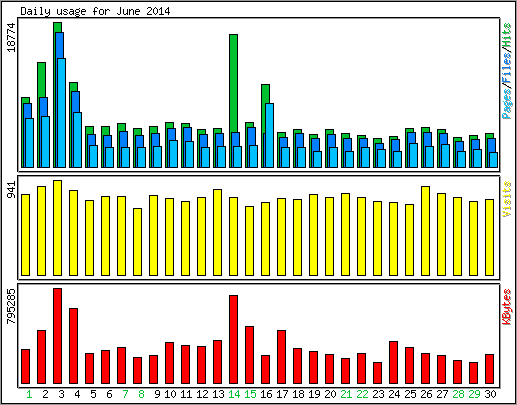
Task: Click day label 24 on the x-axis
Action: pos(394,395)
